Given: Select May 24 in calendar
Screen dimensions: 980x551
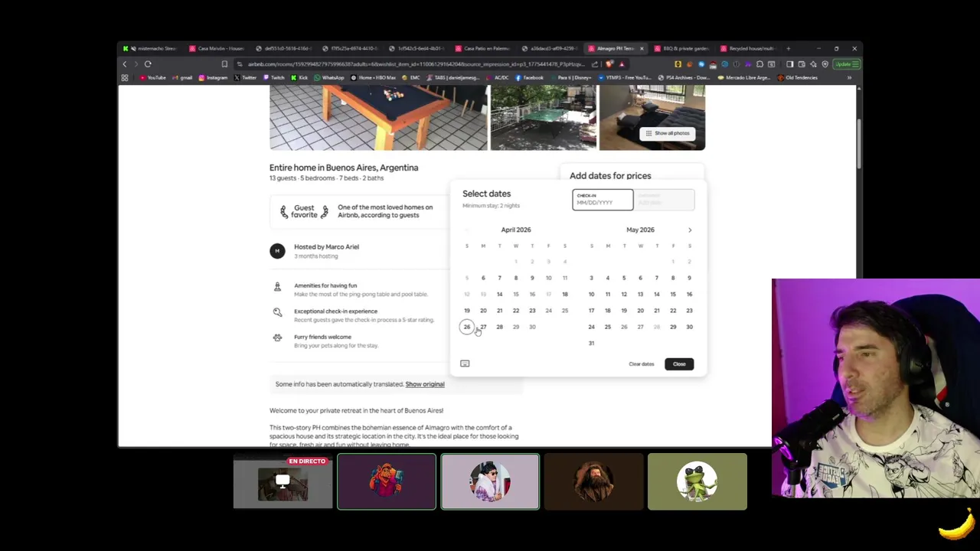Looking at the screenshot, I should coord(591,327).
